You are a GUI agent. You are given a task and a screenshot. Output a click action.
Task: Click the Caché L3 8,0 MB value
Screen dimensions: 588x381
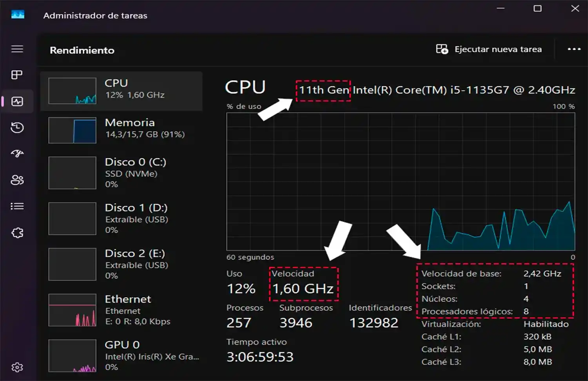538,362
